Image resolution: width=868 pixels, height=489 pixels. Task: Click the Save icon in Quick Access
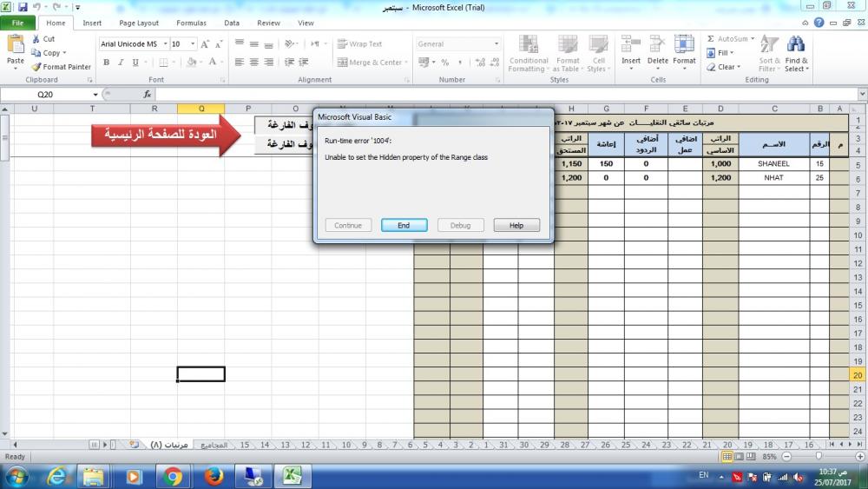(x=23, y=7)
